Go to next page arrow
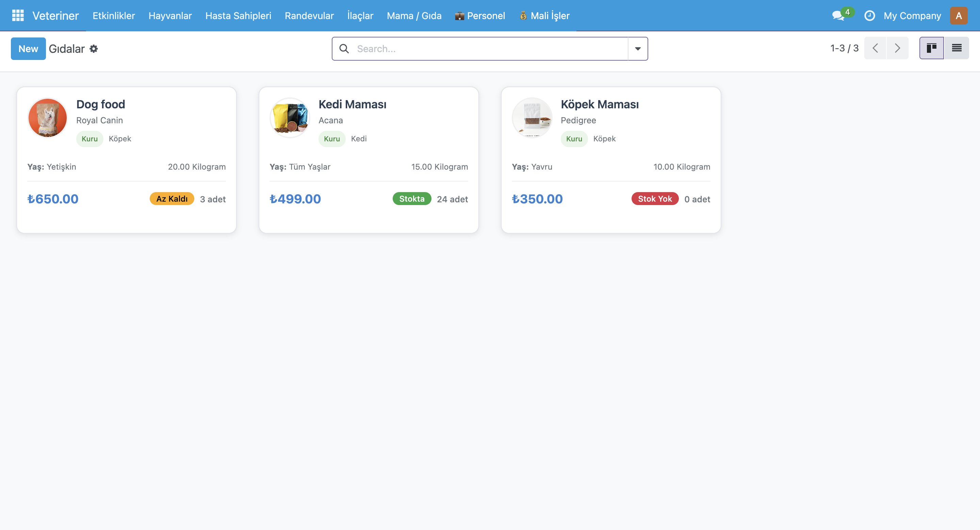 pyautogui.click(x=897, y=48)
